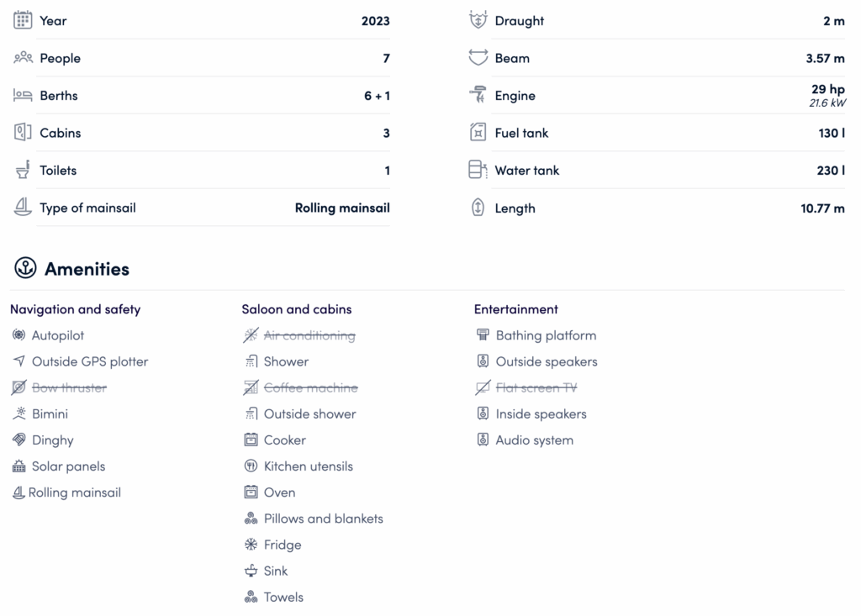
Task: Click the Autopilot amenity icon
Action: [18, 335]
